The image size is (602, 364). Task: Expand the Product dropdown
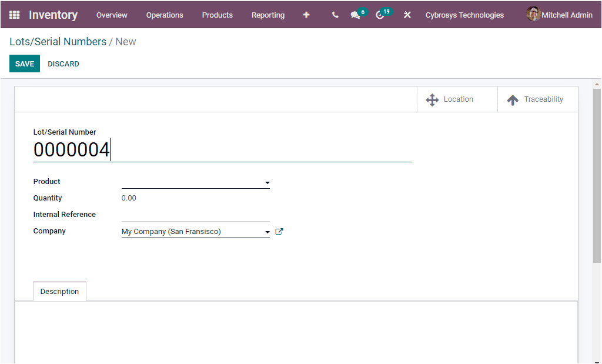tap(267, 182)
